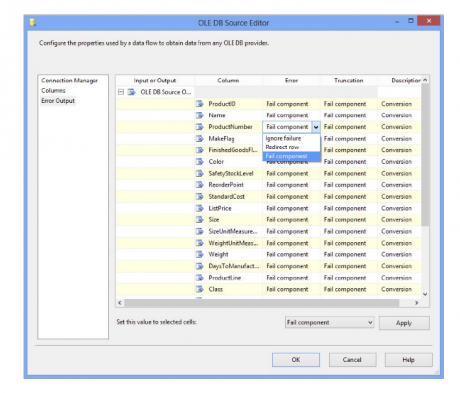Screen dimensions: 460x393
Task: Click the 'Column' grid header
Action: coord(228,80)
